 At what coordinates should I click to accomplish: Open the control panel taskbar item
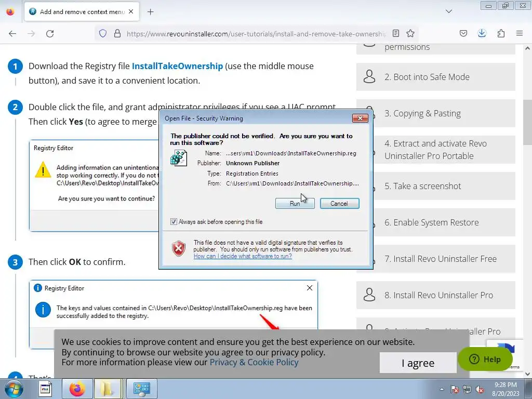coord(141,389)
